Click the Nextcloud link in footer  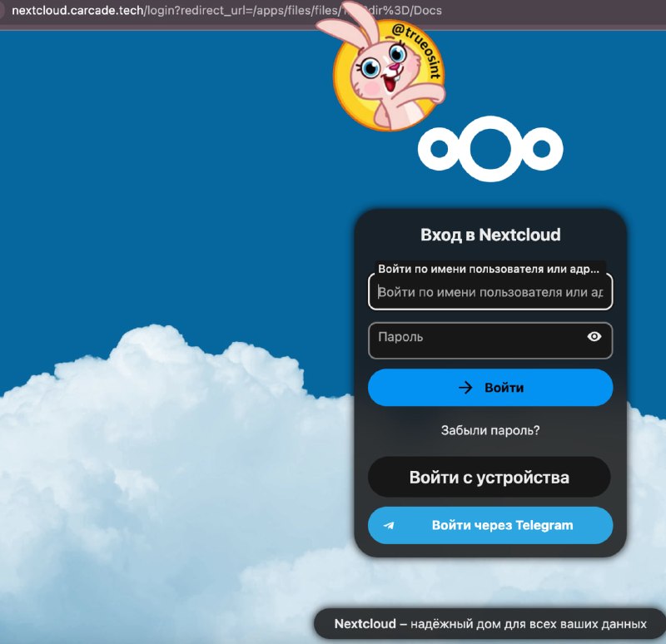(365, 624)
